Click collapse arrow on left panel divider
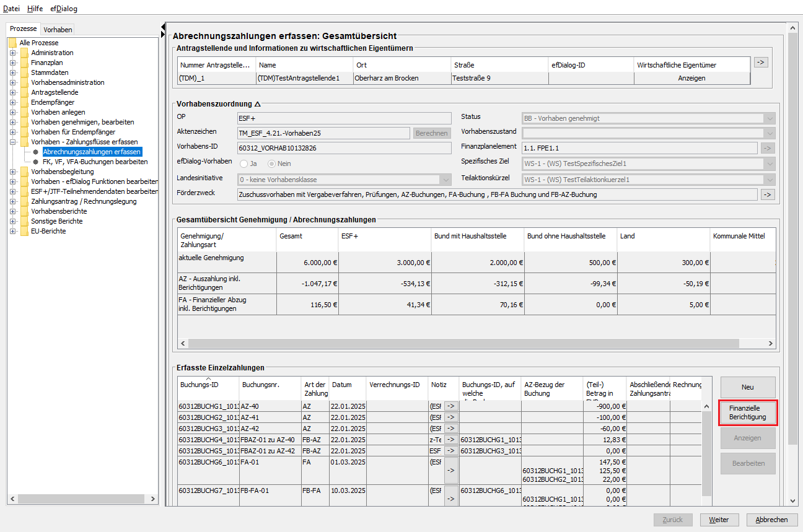 pos(163,27)
